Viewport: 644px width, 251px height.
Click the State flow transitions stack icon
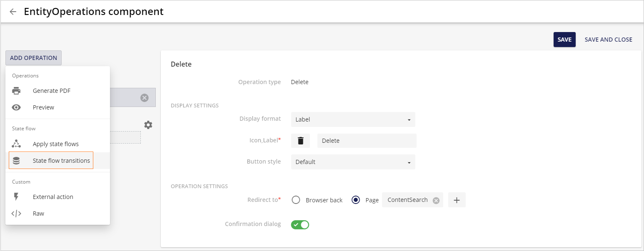(x=17, y=160)
